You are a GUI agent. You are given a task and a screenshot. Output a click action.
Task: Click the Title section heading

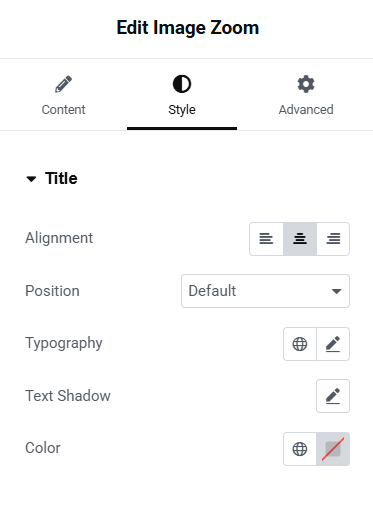tap(61, 178)
